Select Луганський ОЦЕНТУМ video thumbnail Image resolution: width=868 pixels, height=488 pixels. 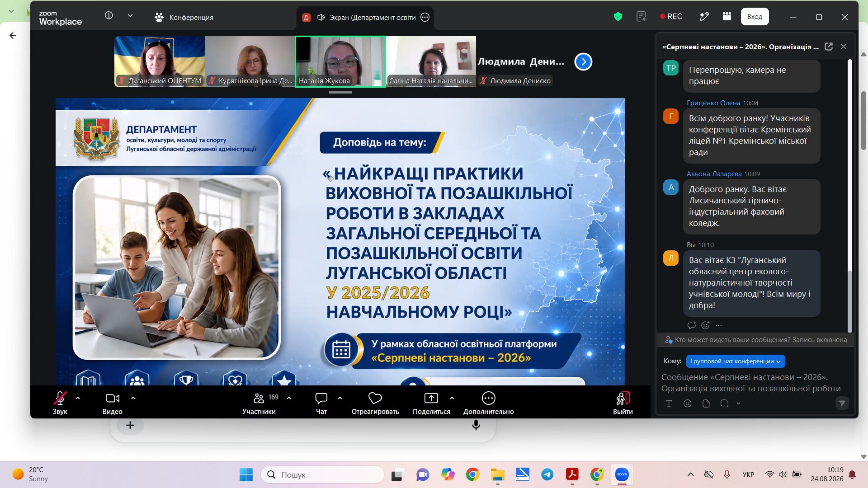tap(160, 61)
